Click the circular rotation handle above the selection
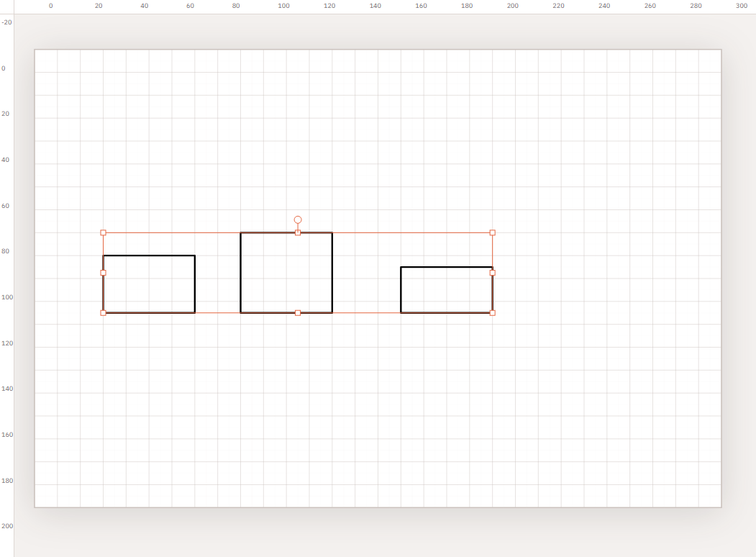 (298, 220)
